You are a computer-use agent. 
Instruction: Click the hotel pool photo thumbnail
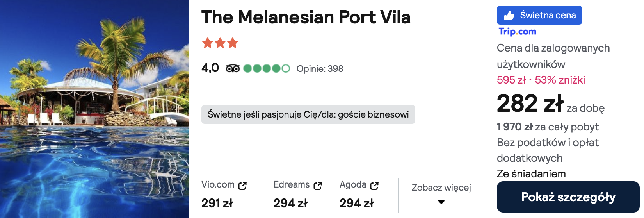pyautogui.click(x=94, y=109)
